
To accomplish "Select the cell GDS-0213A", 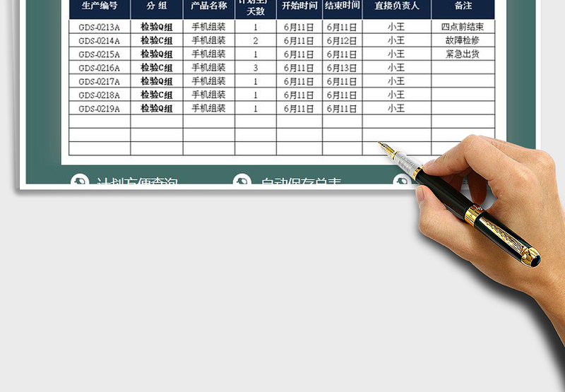I will (100, 27).
